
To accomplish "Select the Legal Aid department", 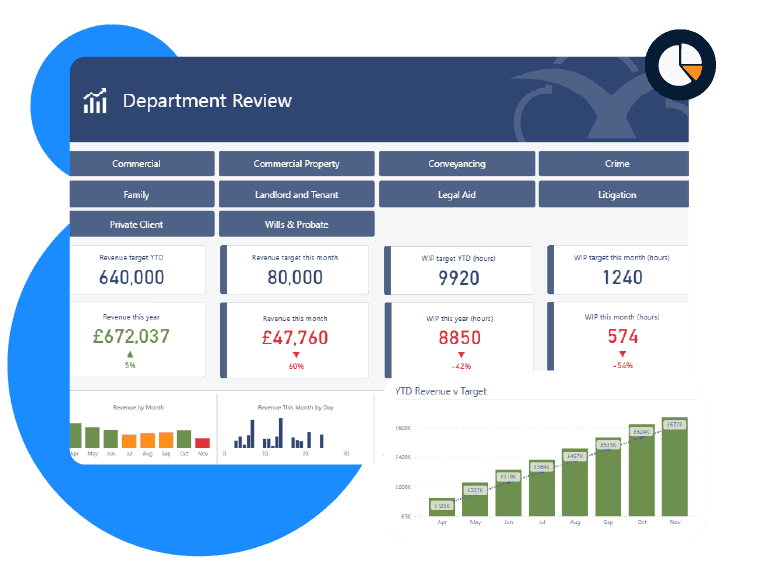I will (x=456, y=194).
